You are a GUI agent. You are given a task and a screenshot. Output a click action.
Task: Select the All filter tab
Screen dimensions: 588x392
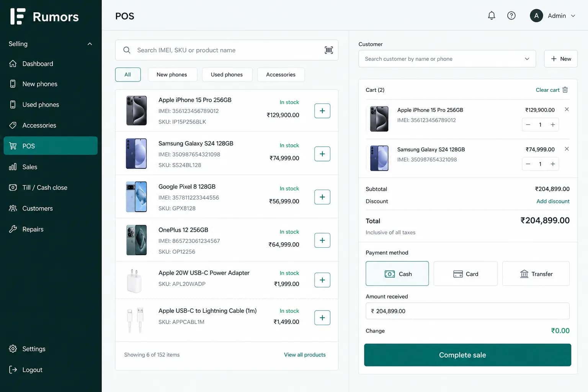click(128, 75)
